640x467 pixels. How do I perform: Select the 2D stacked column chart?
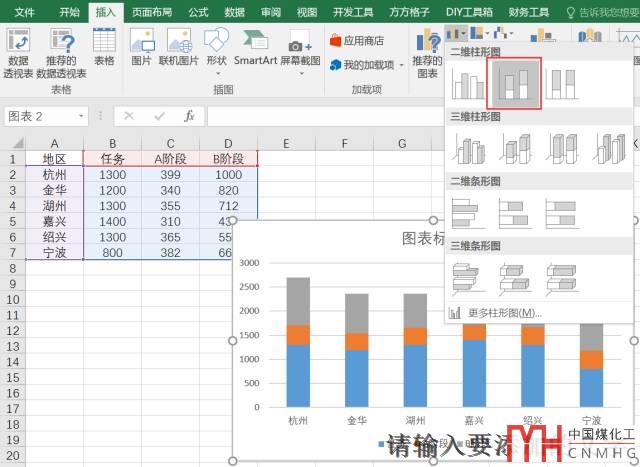point(515,84)
